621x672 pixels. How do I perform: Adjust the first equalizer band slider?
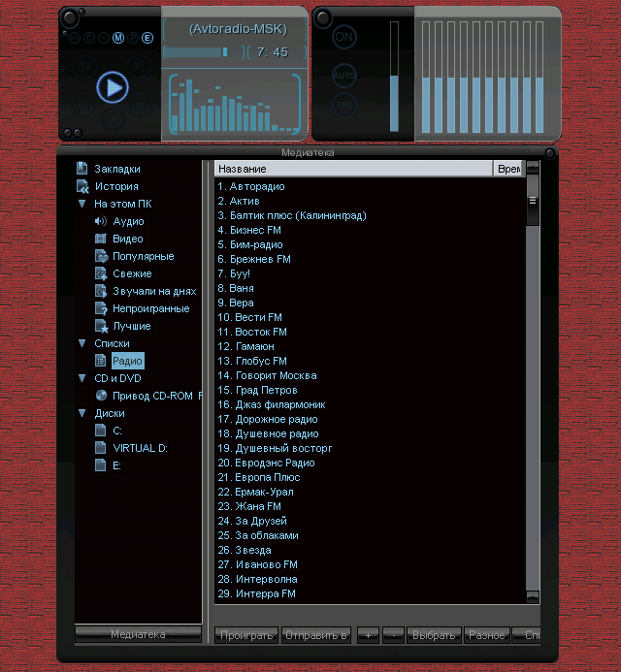(x=426, y=78)
